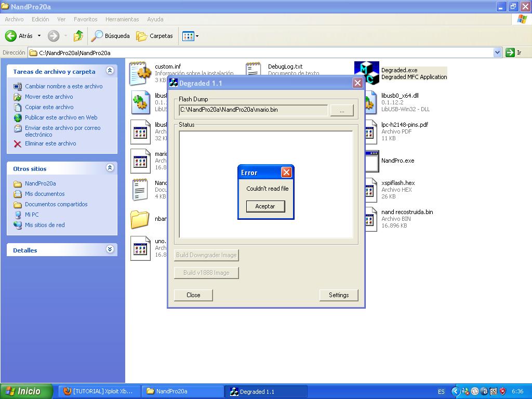532x399 pixels.
Task: Expand the Detalles panel
Action: coord(110,250)
